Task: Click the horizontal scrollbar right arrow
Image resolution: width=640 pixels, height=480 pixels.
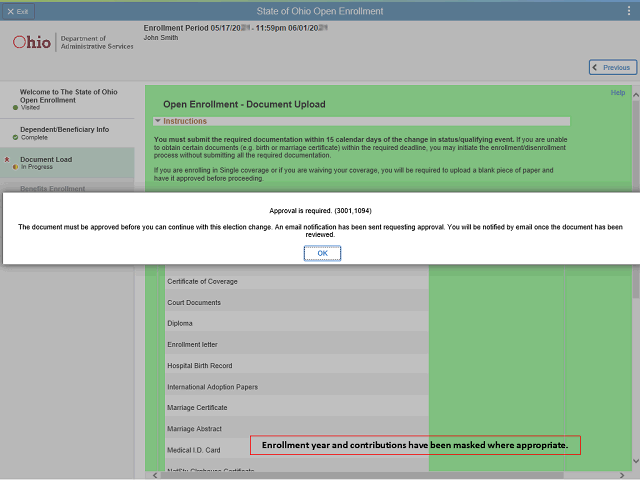Action: 626,475
